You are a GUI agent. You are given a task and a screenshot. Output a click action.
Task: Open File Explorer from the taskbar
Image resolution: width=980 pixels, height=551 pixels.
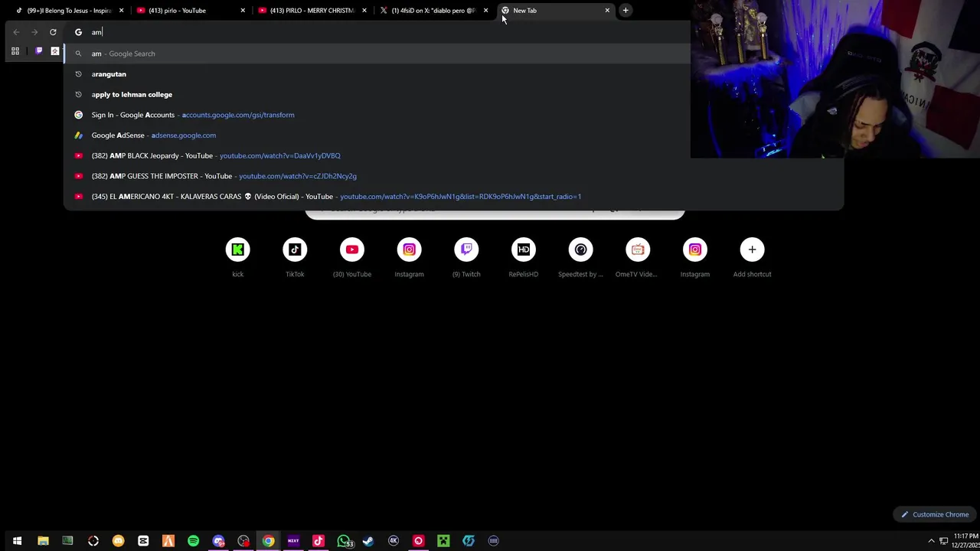click(43, 541)
